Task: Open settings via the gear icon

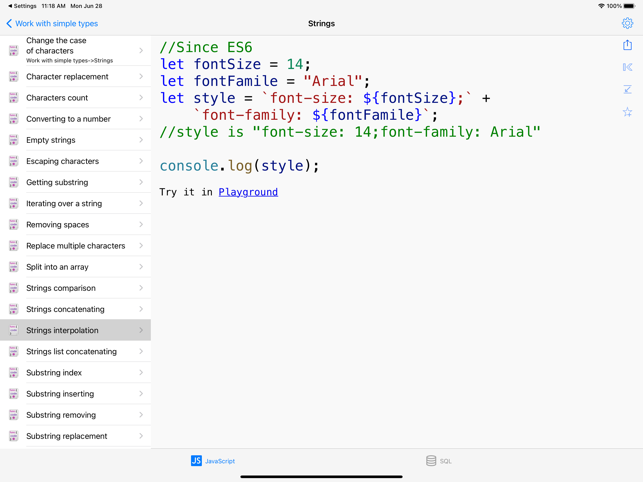Action: click(627, 23)
